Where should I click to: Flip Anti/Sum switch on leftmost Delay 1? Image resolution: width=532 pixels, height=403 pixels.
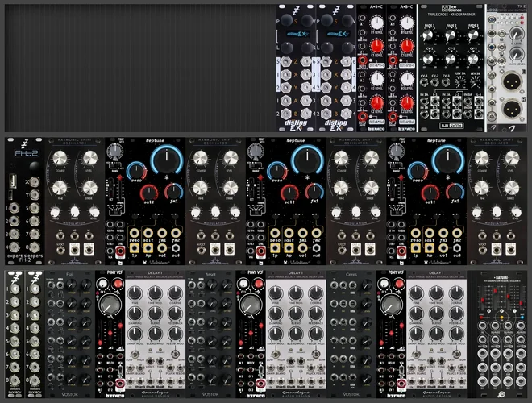[x=176, y=354]
